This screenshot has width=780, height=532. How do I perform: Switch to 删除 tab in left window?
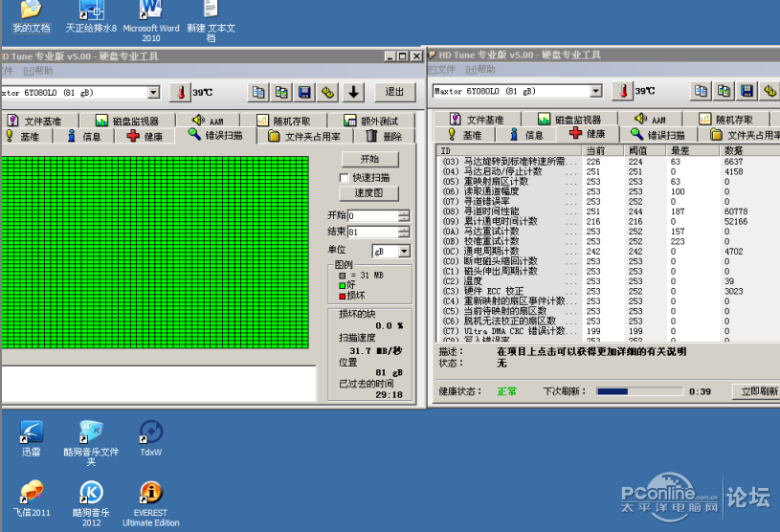point(385,136)
